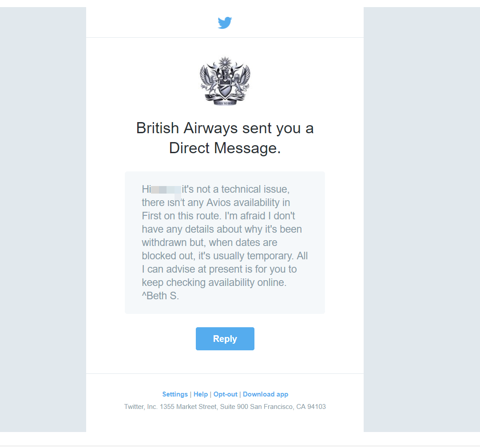The width and height of the screenshot is (480, 448).
Task: Click the Opt-out link
Action: (225, 394)
